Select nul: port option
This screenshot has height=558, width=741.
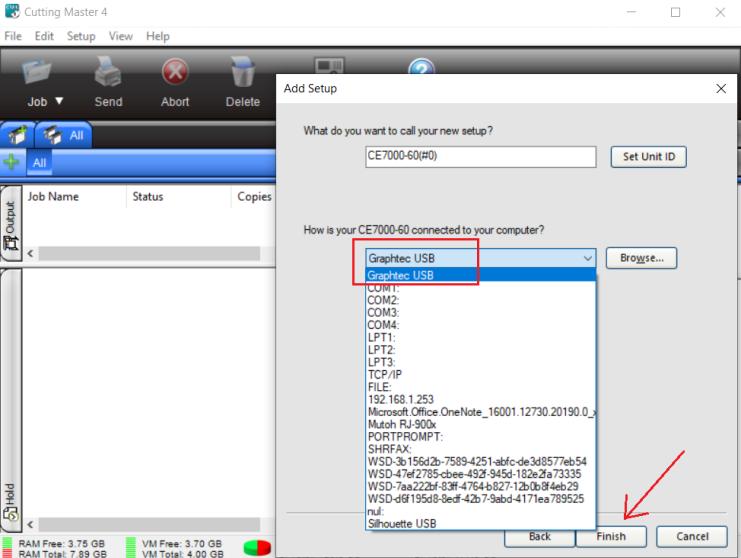(481, 511)
